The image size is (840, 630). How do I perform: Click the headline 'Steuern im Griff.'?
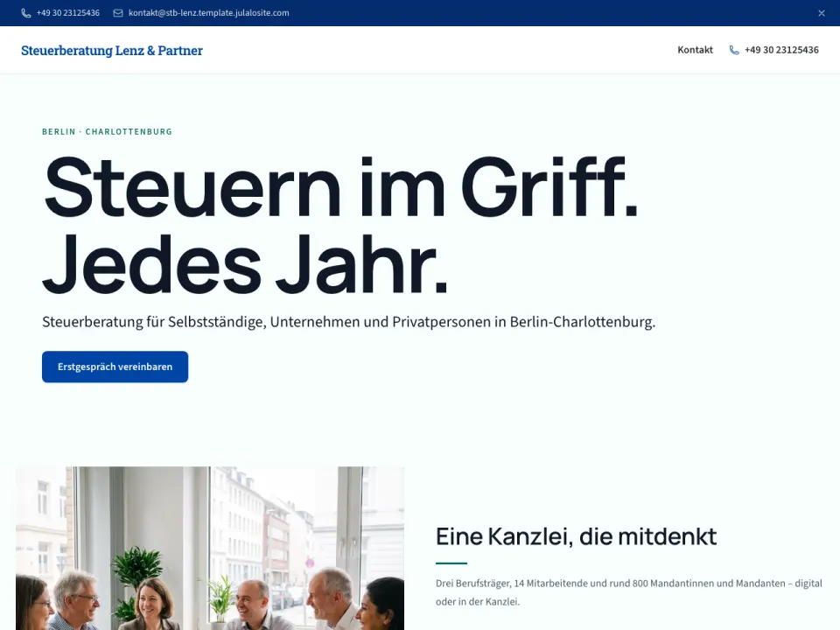click(340, 185)
